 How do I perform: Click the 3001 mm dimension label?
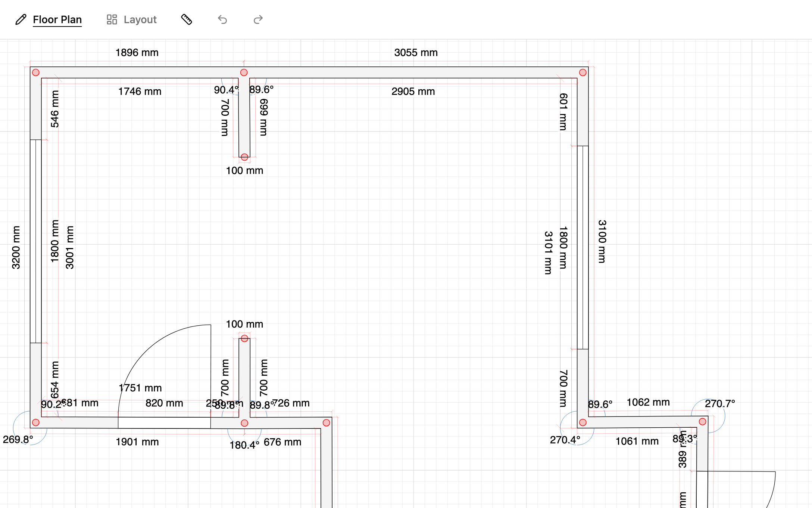(x=70, y=247)
